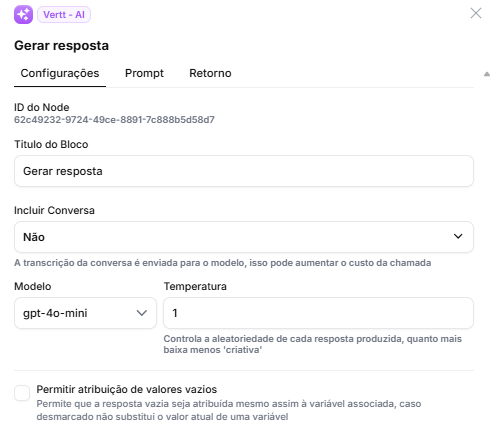Viewport: 498px width, 428px height.
Task: Click the scroll-up arrow on the scrollbar
Action: pyautogui.click(x=487, y=74)
